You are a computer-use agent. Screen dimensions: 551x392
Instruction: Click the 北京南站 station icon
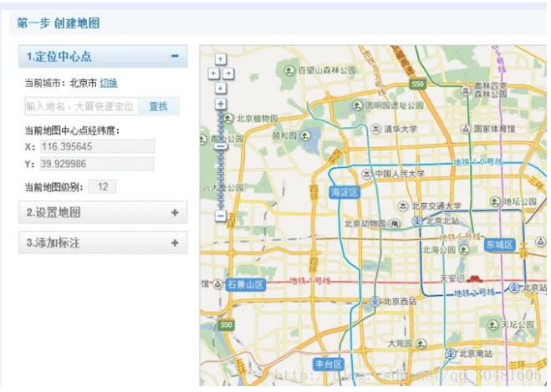coord(451,354)
